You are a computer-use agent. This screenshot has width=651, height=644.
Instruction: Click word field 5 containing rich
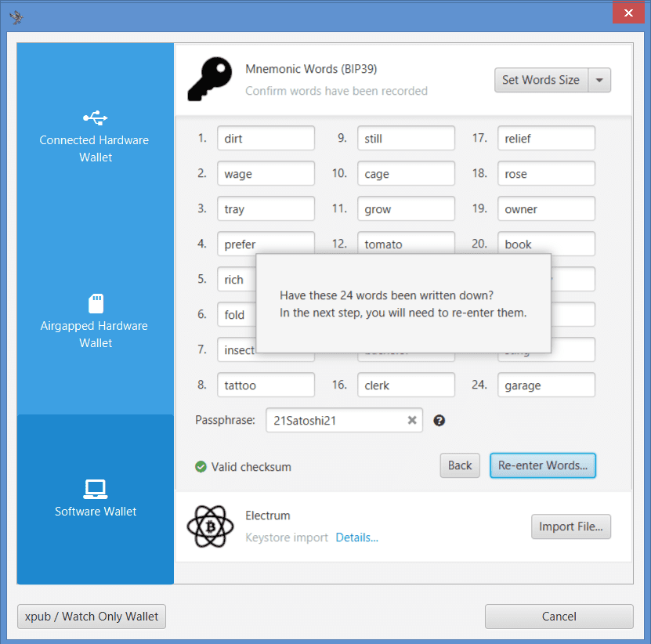(x=237, y=280)
